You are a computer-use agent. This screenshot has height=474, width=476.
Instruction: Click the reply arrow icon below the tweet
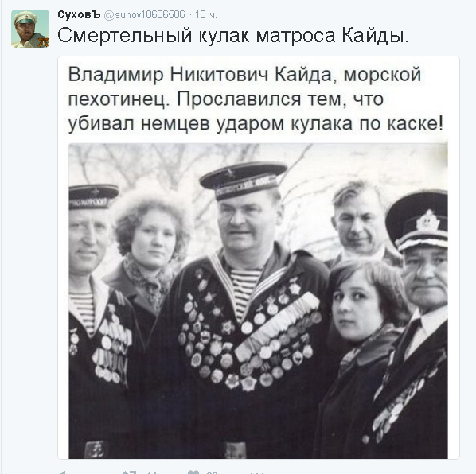[63, 472]
